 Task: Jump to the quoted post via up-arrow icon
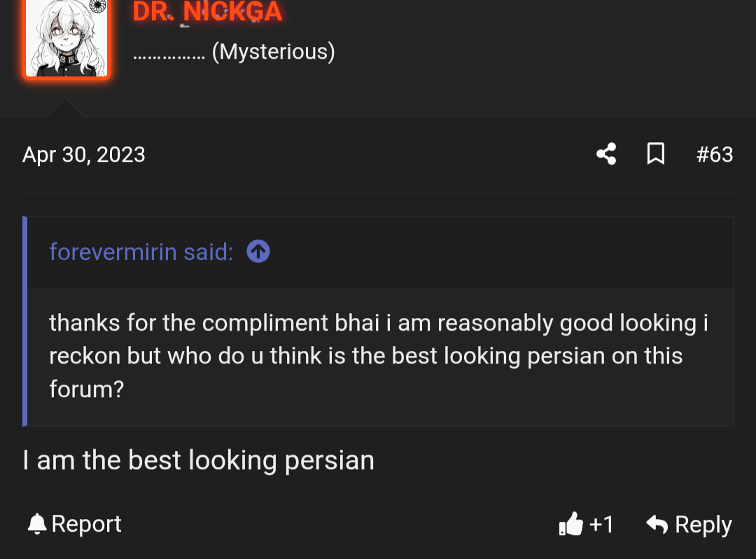click(x=258, y=251)
